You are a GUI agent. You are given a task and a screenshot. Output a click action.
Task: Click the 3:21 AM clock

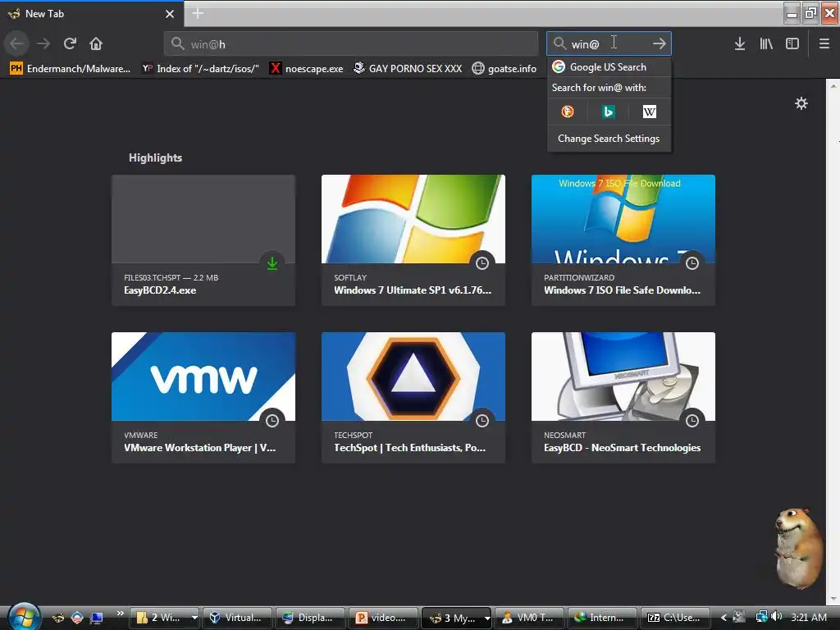point(808,617)
